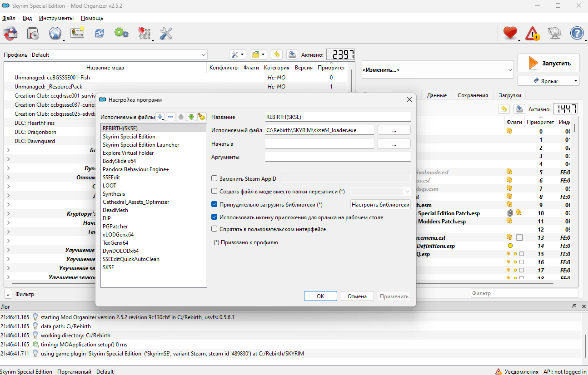Select Pandora Behaviour Engine+ in the list

(x=154, y=169)
